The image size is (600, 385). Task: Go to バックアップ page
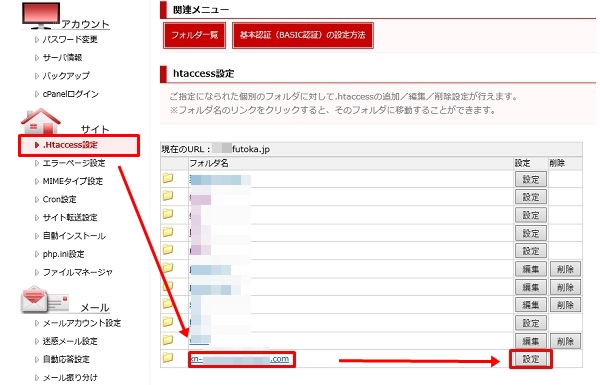(x=66, y=76)
